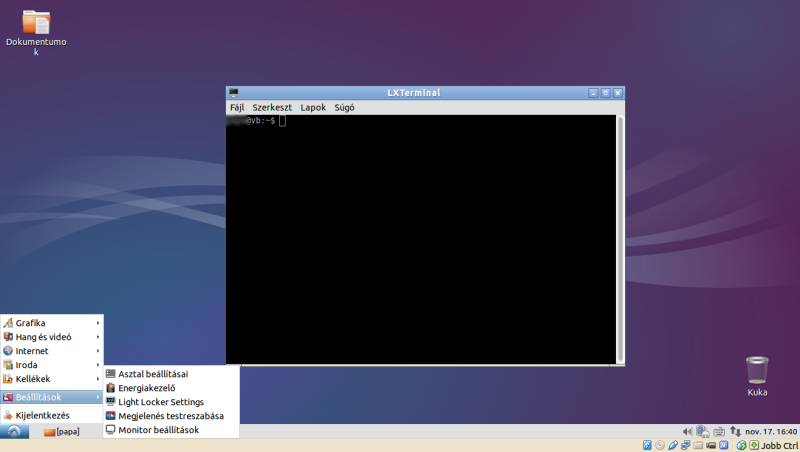Image resolution: width=800 pixels, height=452 pixels.
Task: Click the VirtualBox USB devices icon
Action: pos(672,445)
